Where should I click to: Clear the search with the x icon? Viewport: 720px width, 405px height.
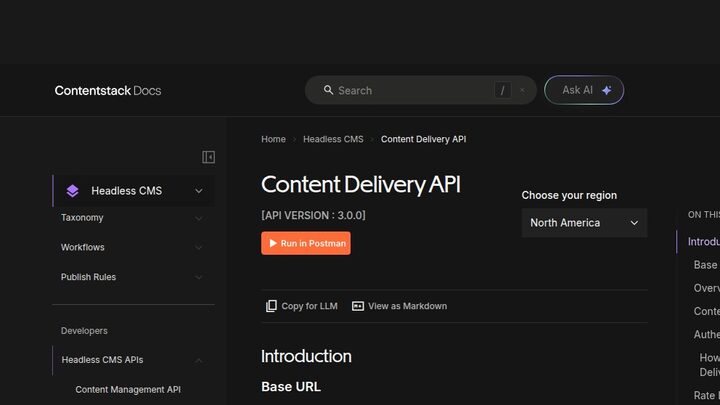point(522,90)
